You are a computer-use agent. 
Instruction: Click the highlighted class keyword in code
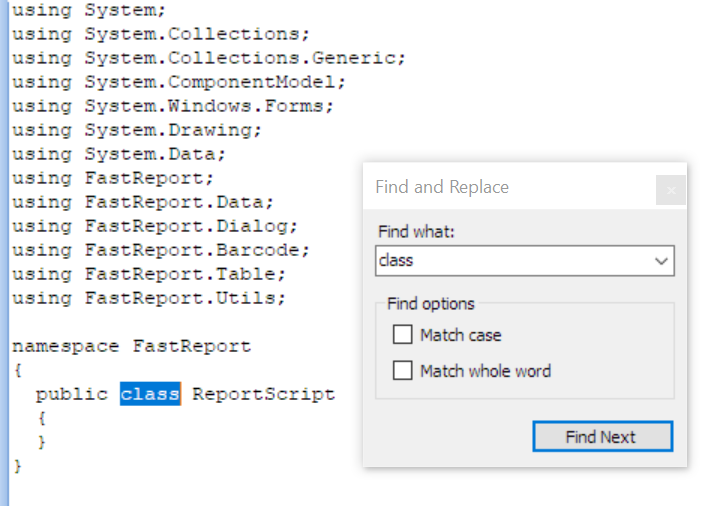pyautogui.click(x=150, y=394)
